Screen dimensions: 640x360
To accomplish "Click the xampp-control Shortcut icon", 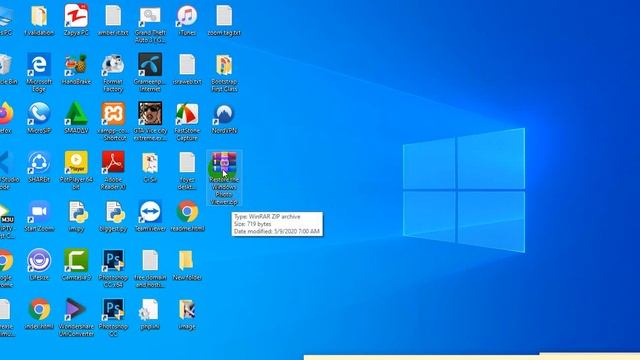I will click(113, 113).
